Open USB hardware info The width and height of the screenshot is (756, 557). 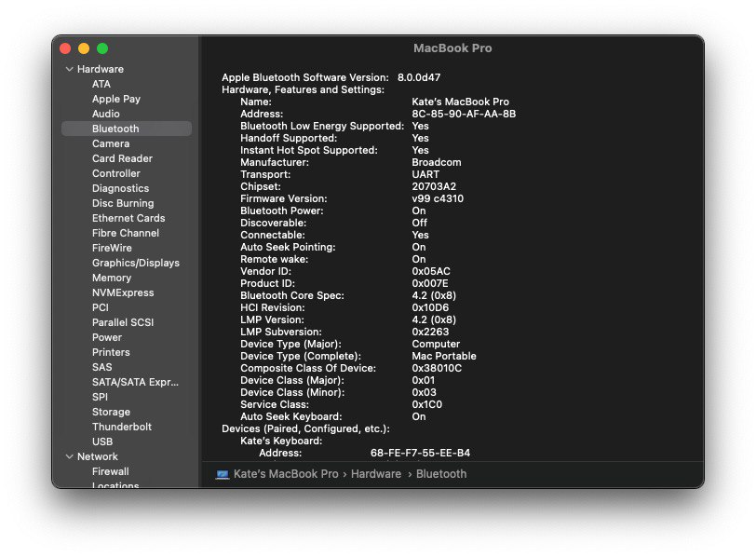[102, 442]
